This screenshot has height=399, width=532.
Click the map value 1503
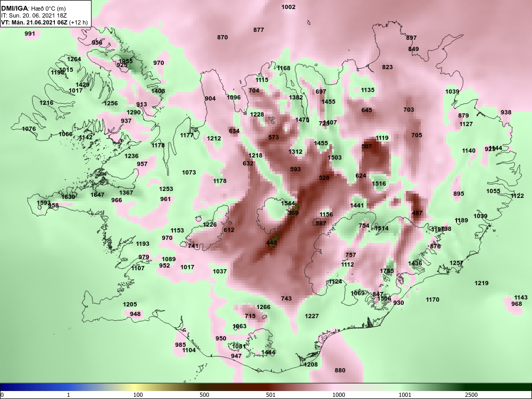[335, 158]
